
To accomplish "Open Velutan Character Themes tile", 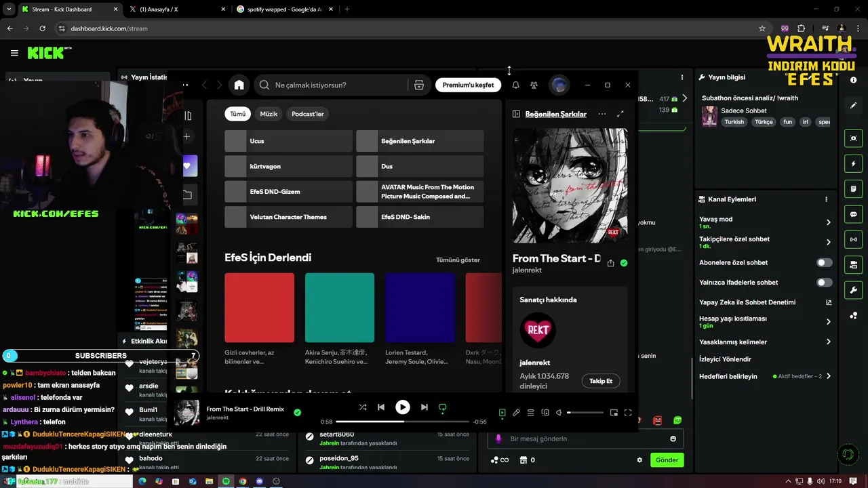I will (x=288, y=217).
